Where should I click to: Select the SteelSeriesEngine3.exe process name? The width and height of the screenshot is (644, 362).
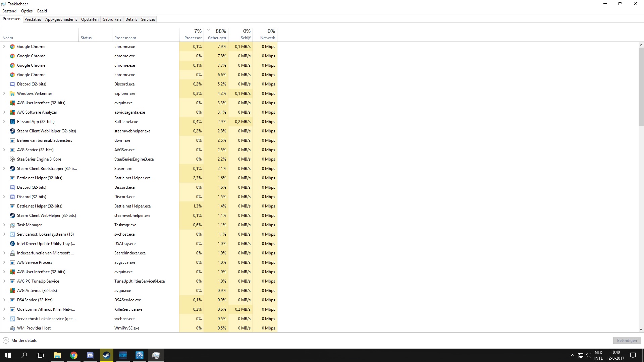coord(134,159)
